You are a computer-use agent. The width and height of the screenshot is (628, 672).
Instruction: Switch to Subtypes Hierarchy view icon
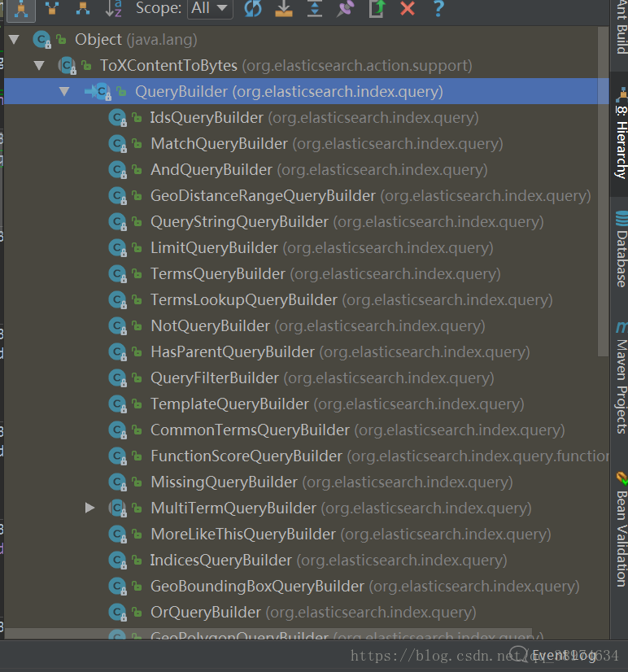tap(83, 8)
